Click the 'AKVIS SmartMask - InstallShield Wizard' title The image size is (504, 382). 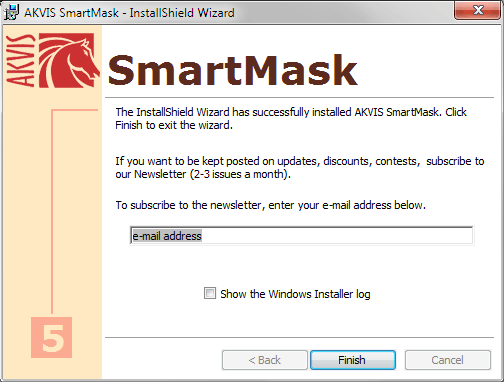(129, 13)
